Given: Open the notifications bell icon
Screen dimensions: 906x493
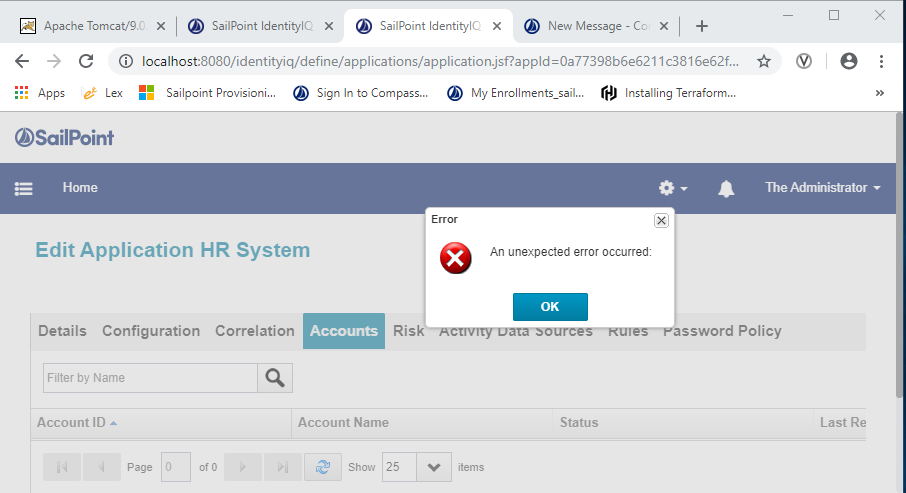Looking at the screenshot, I should 726,188.
